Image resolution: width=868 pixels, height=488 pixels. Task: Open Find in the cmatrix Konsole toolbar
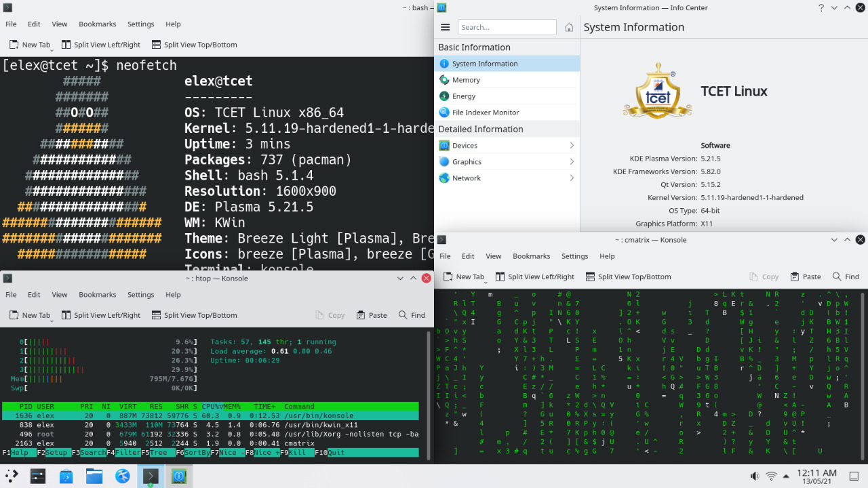coord(846,276)
